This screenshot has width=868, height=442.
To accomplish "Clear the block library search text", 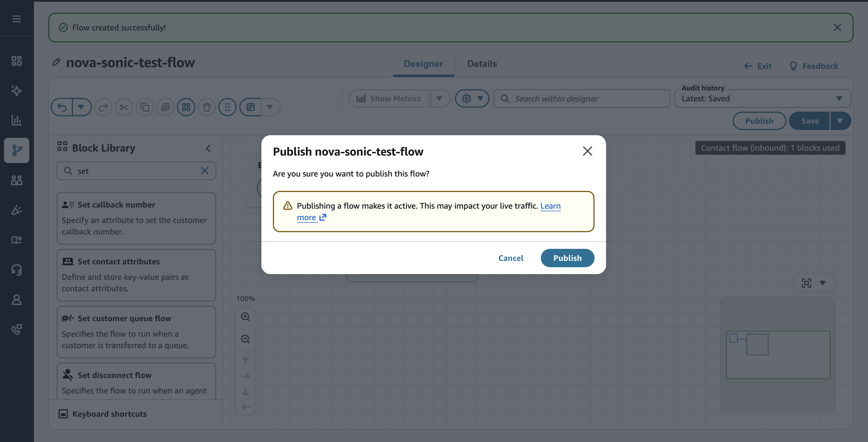I will pos(205,171).
